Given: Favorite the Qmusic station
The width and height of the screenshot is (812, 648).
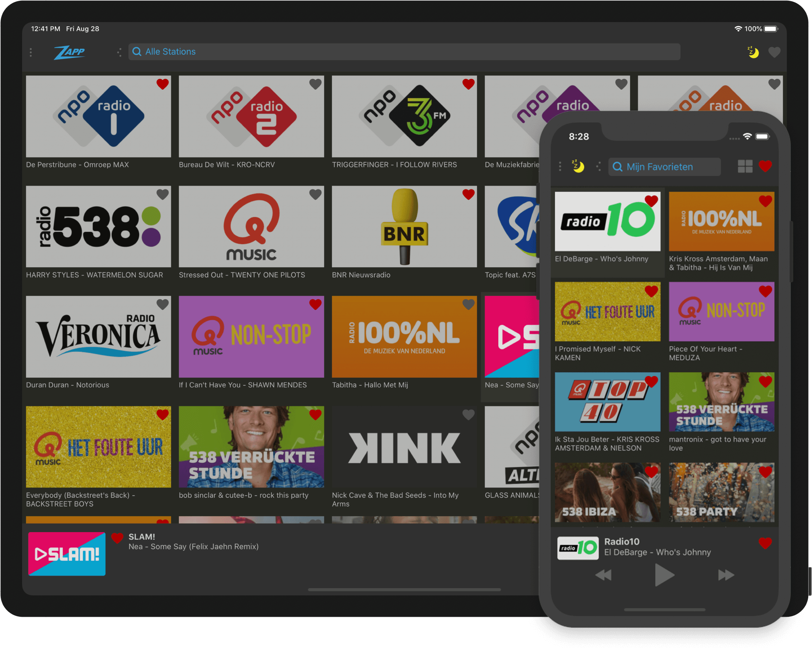Looking at the screenshot, I should point(315,194).
